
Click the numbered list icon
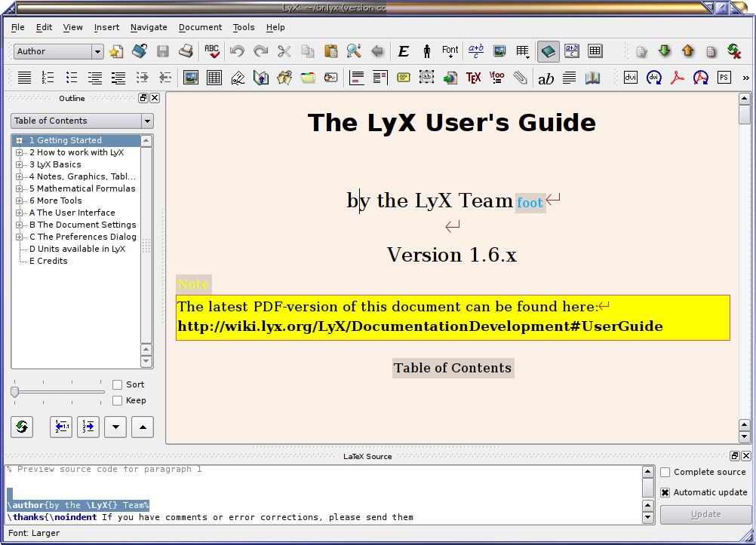48,78
